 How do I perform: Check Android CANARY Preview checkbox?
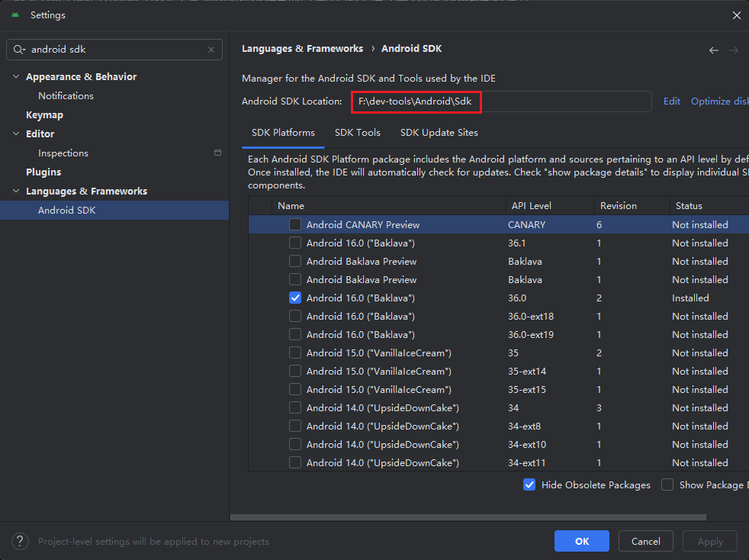coord(295,225)
